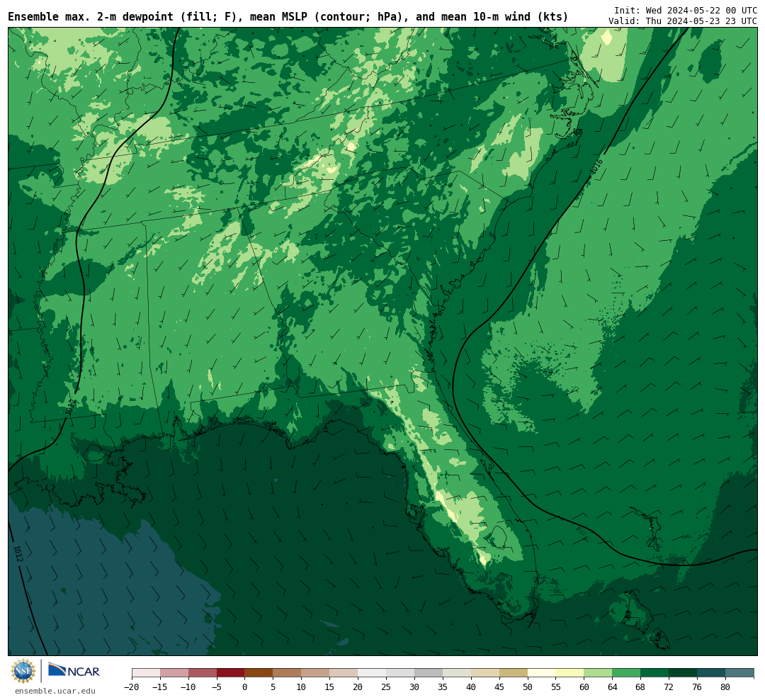Click the Valid: Thu 2024-05-23 23 UTC text
Viewport: 765px width, 700px height.
tap(683, 21)
